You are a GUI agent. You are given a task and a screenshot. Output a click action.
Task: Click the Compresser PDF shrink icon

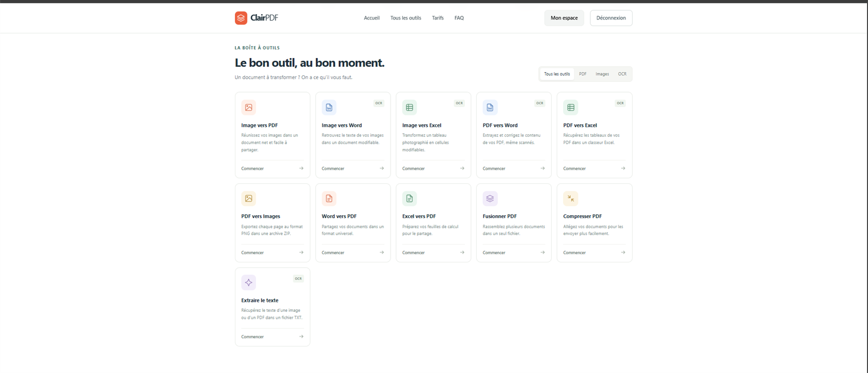[571, 198]
